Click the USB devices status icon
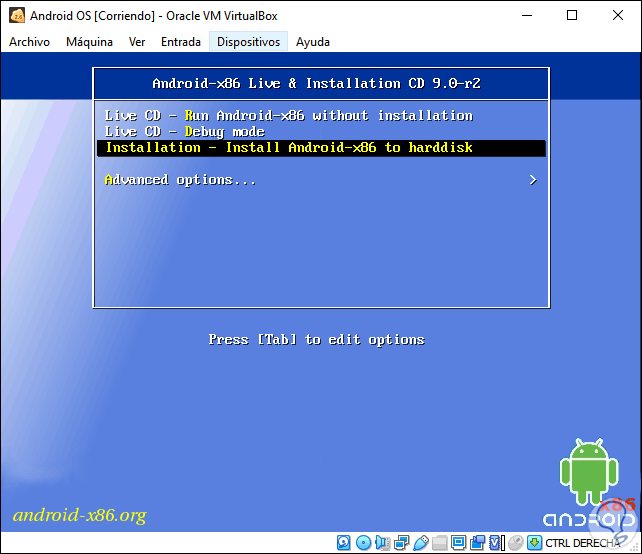The height and width of the screenshot is (554, 642). click(x=420, y=543)
